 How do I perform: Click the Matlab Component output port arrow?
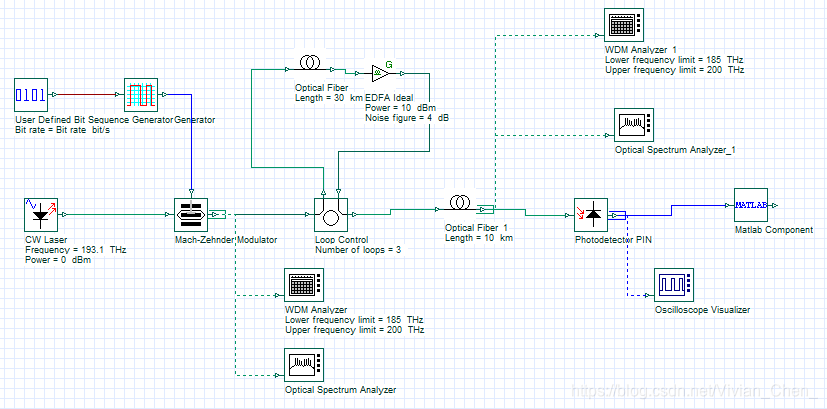(x=774, y=205)
